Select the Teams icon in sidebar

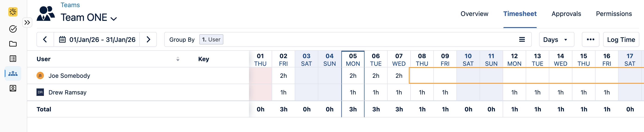[x=13, y=73]
